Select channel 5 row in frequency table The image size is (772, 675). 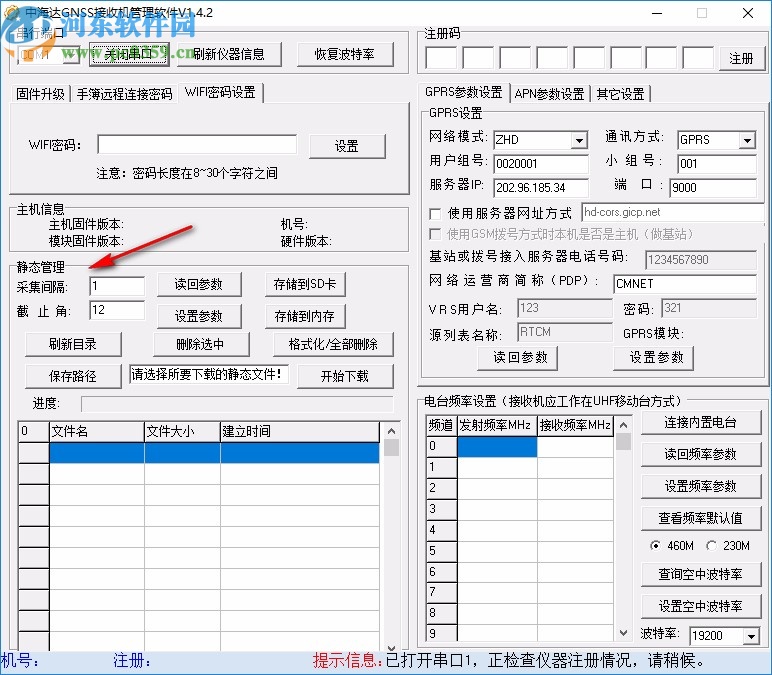519,551
